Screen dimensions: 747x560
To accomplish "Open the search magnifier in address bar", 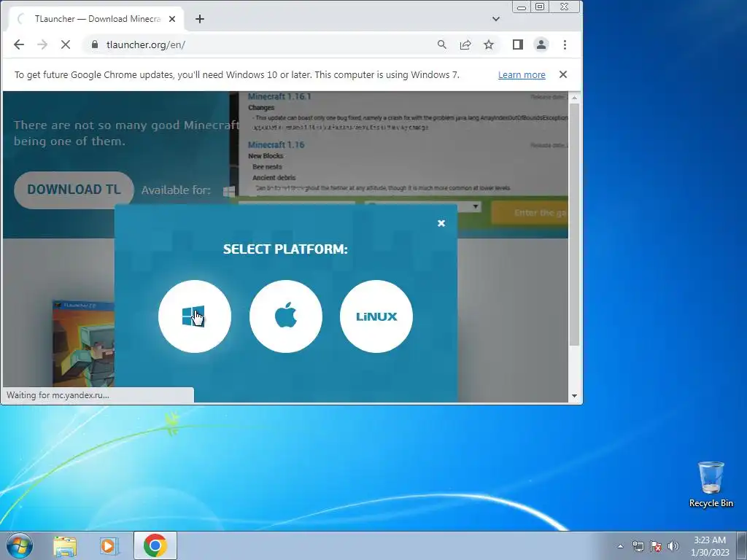I will 441,44.
